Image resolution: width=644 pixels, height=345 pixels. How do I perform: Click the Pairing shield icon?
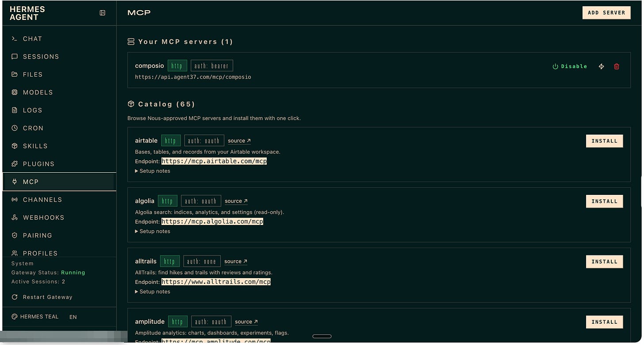tap(15, 235)
